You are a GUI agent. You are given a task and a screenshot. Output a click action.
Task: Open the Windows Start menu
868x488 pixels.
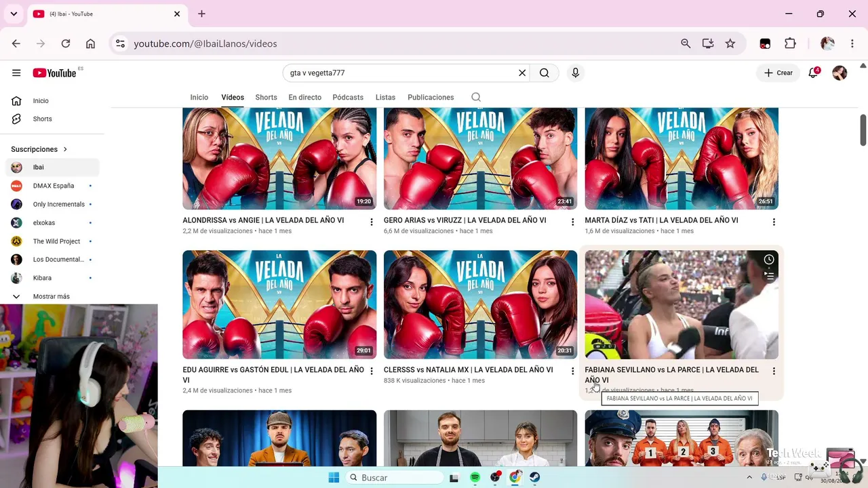[x=334, y=477]
